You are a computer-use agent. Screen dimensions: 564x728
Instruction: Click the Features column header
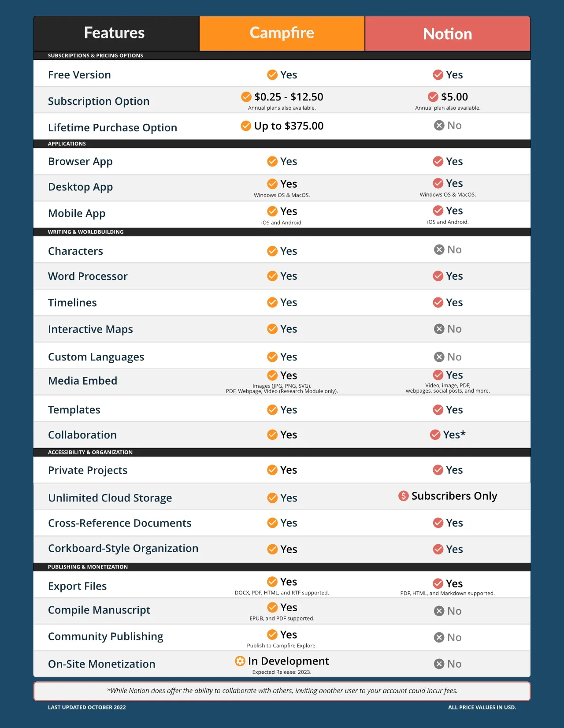(x=115, y=33)
